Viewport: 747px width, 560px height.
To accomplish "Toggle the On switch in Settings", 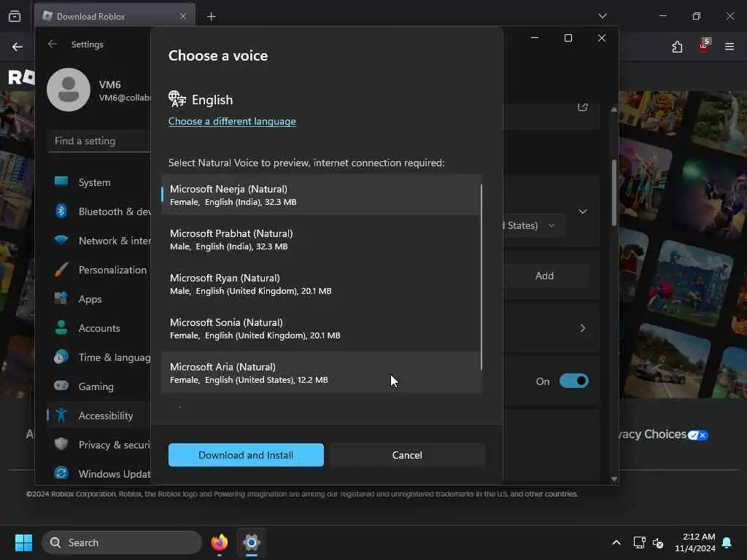I will (573, 381).
